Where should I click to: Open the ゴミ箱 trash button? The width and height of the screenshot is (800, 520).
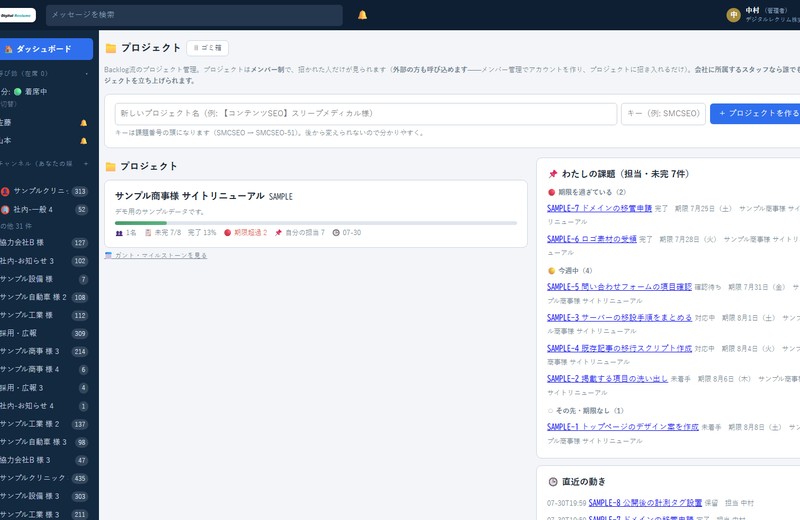(x=208, y=48)
